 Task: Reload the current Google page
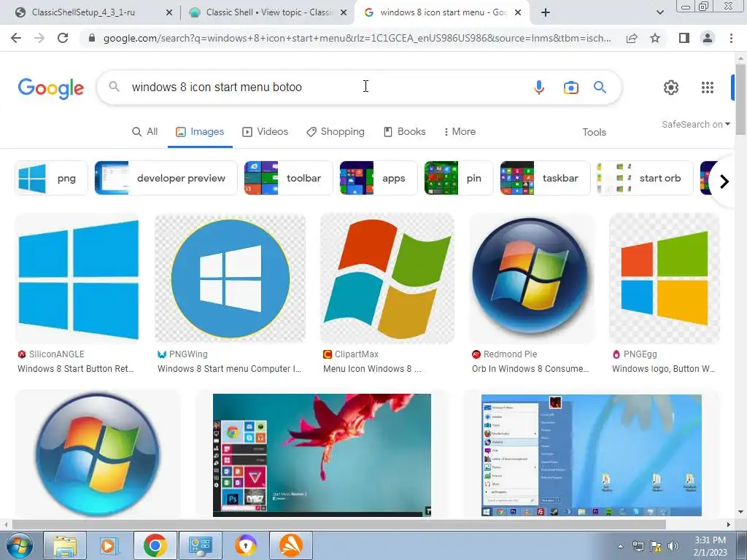(x=63, y=38)
